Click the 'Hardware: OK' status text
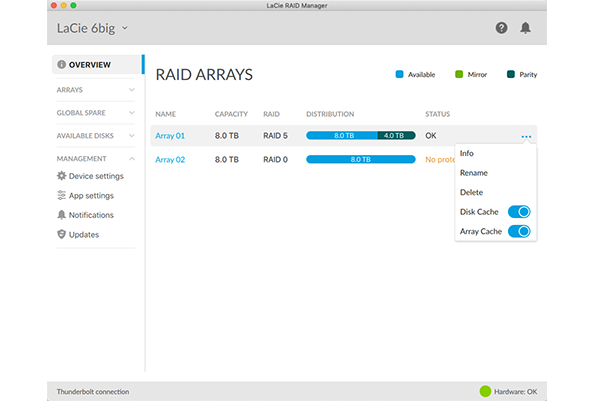This screenshot has width=594, height=401. pyautogui.click(x=515, y=392)
